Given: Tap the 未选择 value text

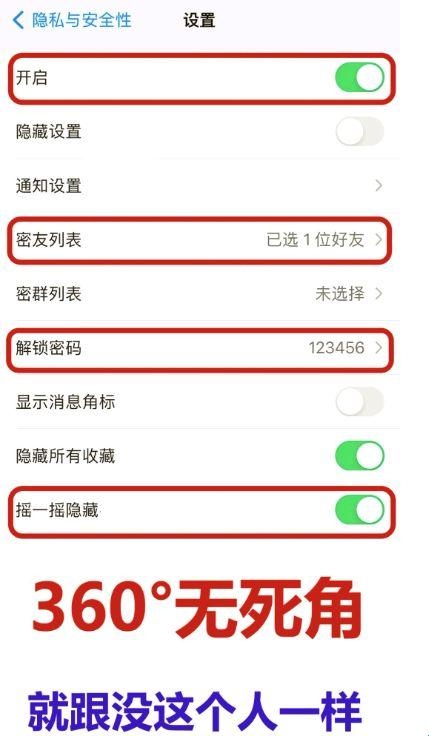Looking at the screenshot, I should pos(340,294).
